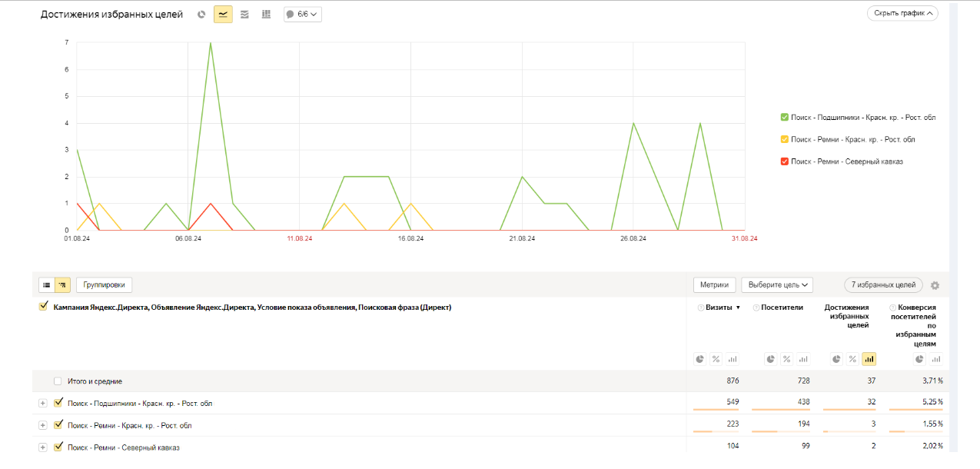Viewport: 980px width, 469px height.
Task: Open help for Посетители metric
Action: point(756,308)
